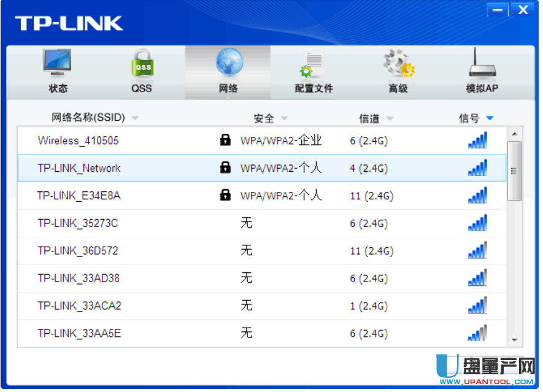This screenshot has height=392, width=543.
Task: Click 无 security of TP-LINK_33AA5E
Action: (246, 332)
